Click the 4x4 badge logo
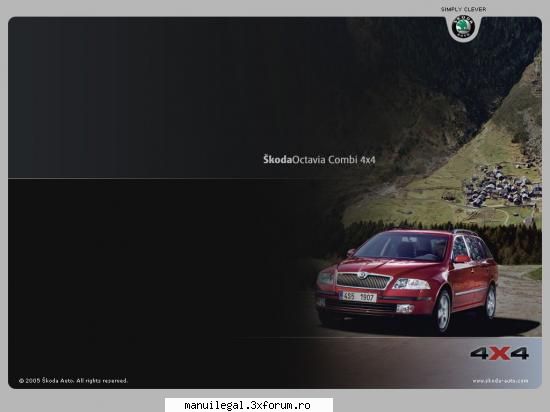The width and height of the screenshot is (550, 412). pos(499,353)
